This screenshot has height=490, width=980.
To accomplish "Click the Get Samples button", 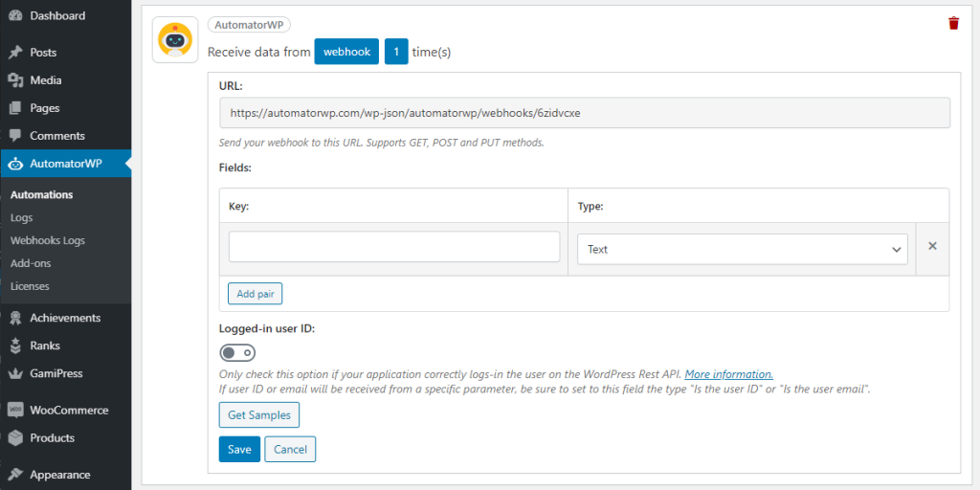I will click(x=259, y=415).
